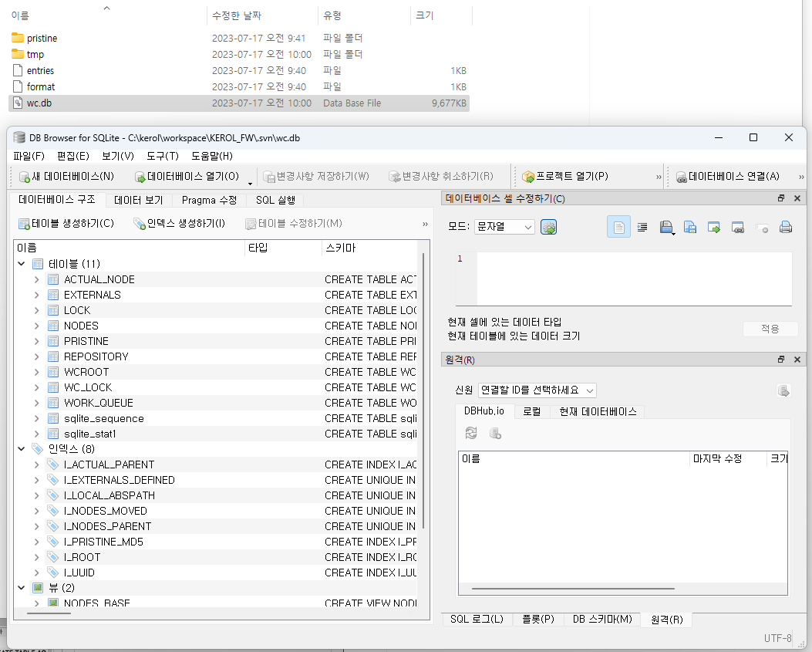This screenshot has width=812, height=652.
Task: Open the 도구(T) menu
Action: 163,156
